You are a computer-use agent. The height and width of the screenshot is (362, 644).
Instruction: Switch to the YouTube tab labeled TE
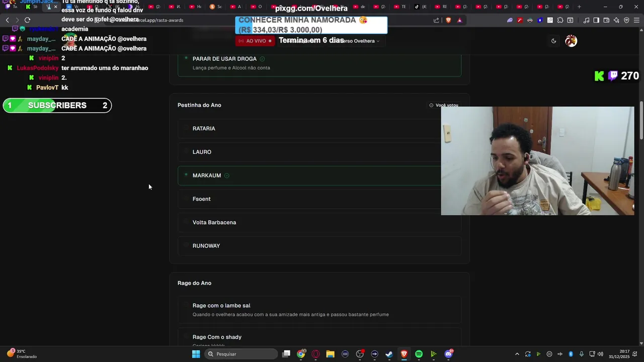399,7
